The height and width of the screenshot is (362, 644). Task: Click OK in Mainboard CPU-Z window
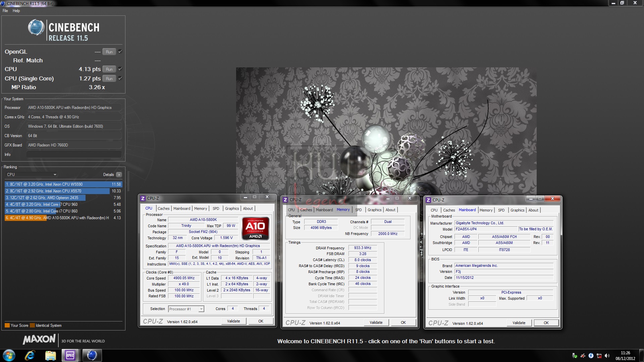coord(546,323)
